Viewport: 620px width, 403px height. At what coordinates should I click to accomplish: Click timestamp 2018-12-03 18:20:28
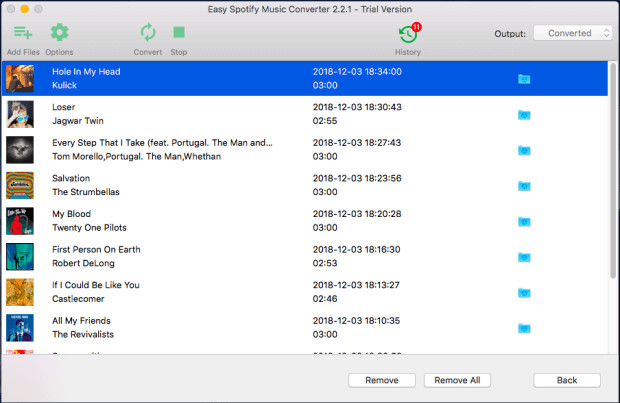click(357, 214)
